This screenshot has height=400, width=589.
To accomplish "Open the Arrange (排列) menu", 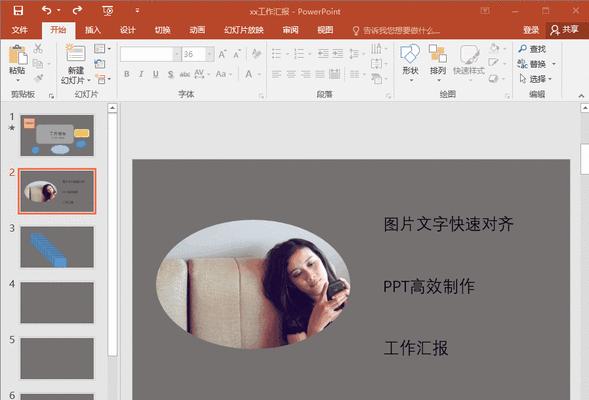I will 438,62.
